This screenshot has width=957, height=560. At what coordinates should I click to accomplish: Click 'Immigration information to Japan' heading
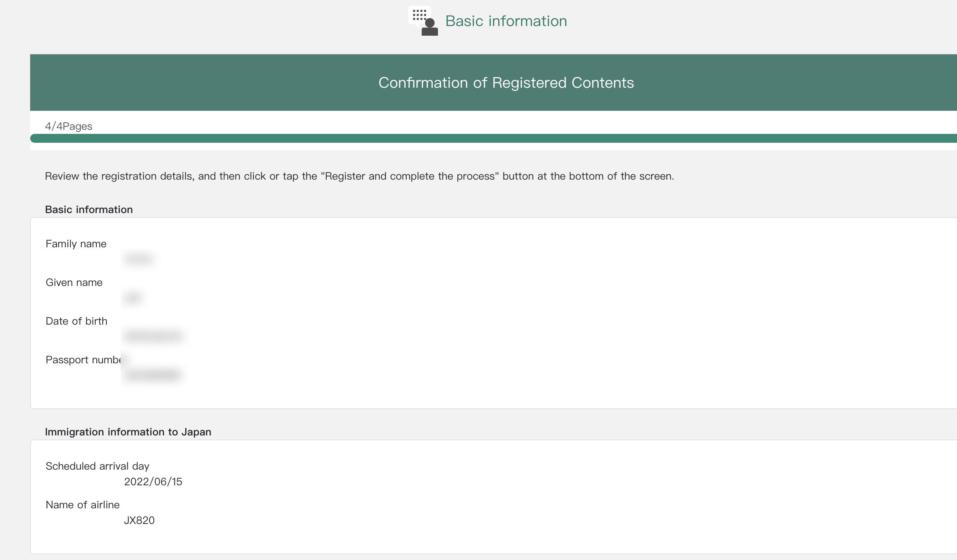(x=128, y=432)
